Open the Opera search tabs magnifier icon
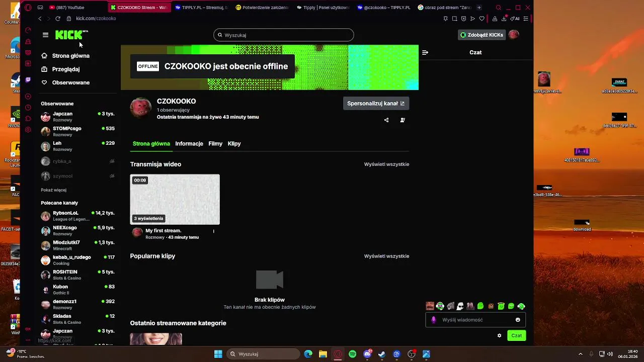The image size is (644, 362). [x=498, y=8]
